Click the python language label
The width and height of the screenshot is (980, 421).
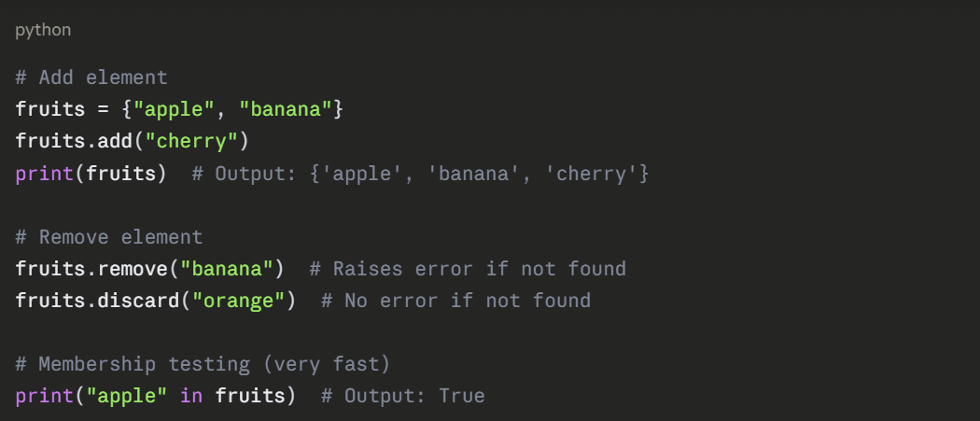pyautogui.click(x=43, y=30)
